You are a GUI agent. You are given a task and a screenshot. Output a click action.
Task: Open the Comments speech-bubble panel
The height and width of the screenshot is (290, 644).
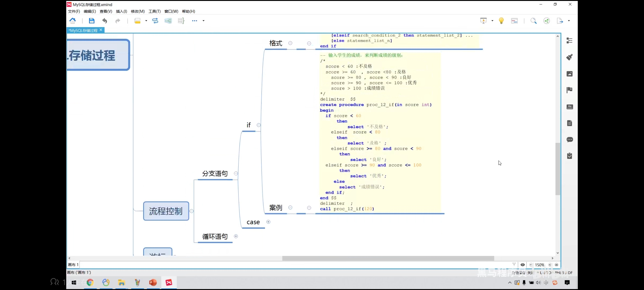pos(569,140)
